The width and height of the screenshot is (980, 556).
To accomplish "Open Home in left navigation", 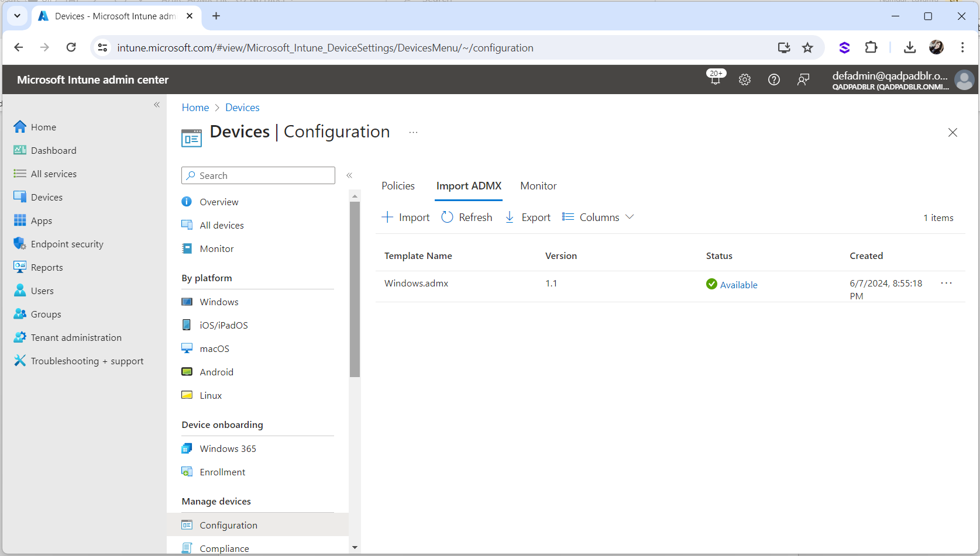I will pos(35,127).
